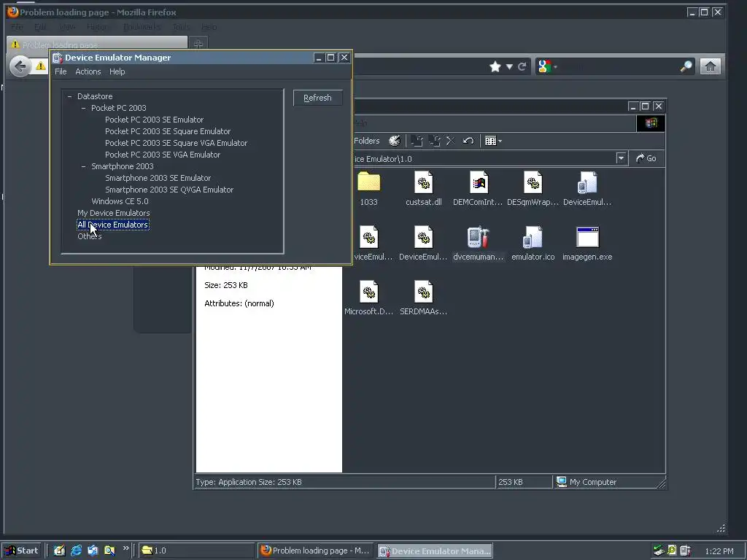
Task: Click the Firefox Home button
Action: coord(711,66)
